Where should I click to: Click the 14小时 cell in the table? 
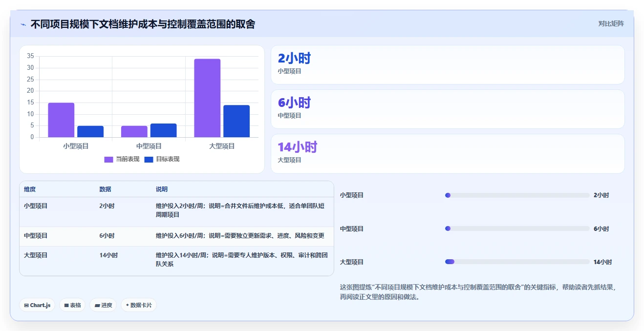108,255
